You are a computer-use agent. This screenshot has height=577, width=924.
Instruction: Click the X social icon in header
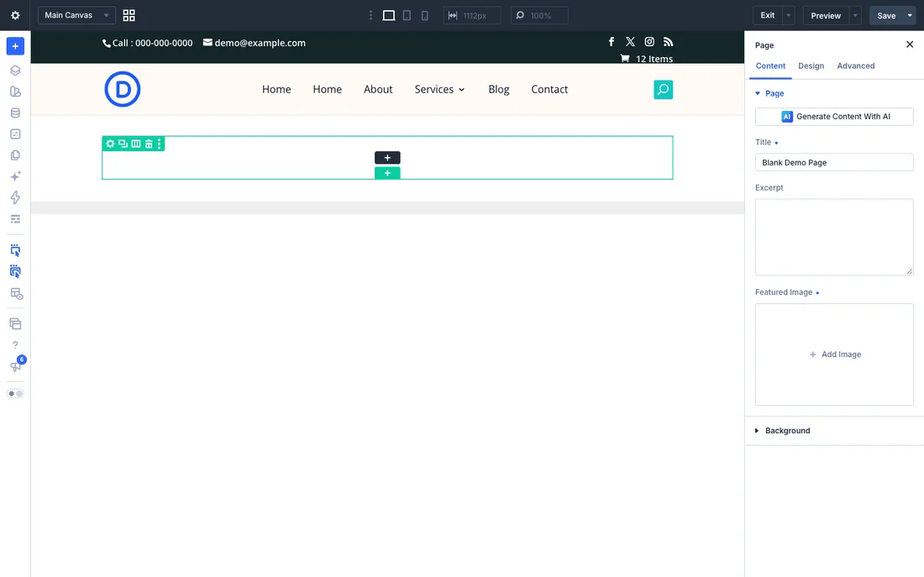[630, 42]
